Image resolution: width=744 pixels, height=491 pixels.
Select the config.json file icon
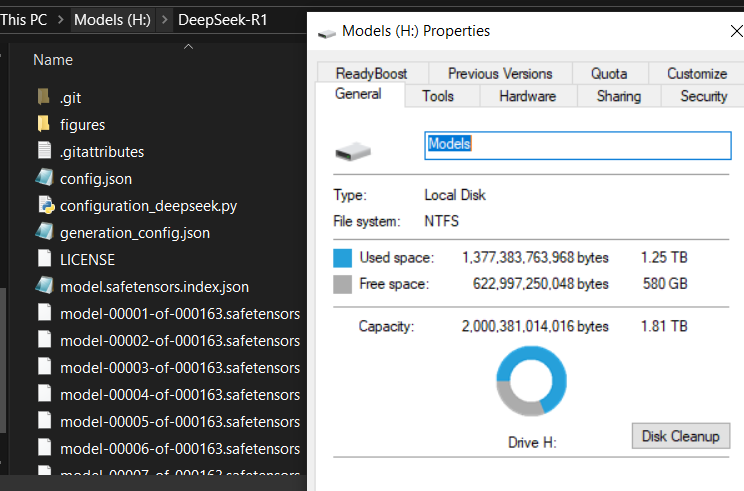pos(45,178)
